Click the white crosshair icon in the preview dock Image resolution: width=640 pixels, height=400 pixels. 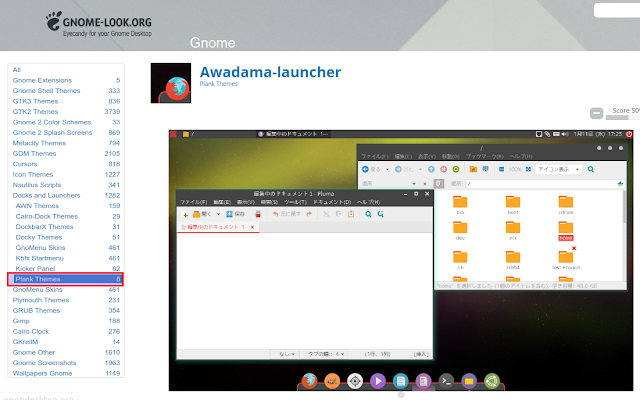(x=355, y=381)
